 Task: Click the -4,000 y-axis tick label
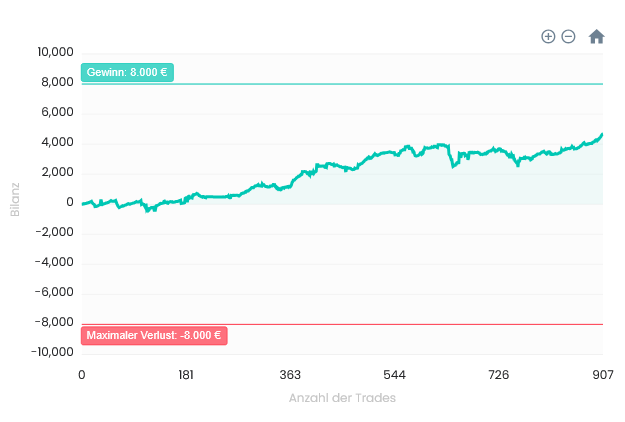tap(55, 262)
